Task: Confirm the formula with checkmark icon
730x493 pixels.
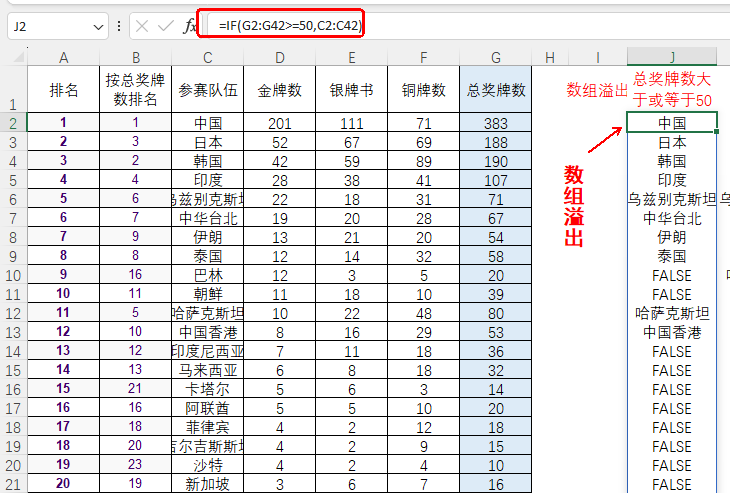Action: [x=165, y=27]
